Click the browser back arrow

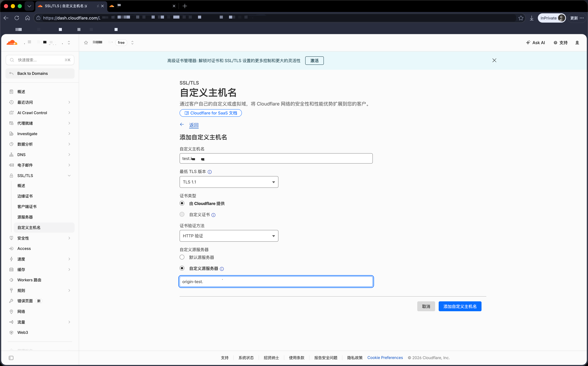point(6,18)
